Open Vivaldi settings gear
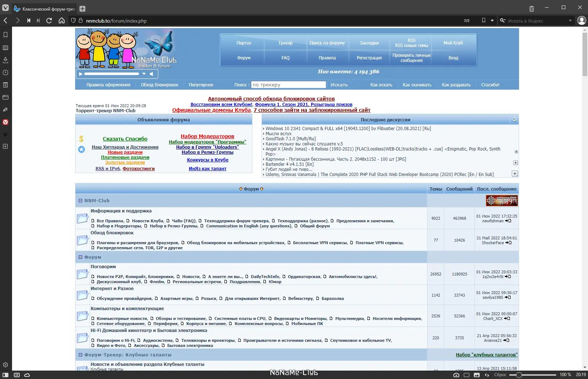Image resolution: width=588 pixels, height=379 pixels. tap(5, 365)
